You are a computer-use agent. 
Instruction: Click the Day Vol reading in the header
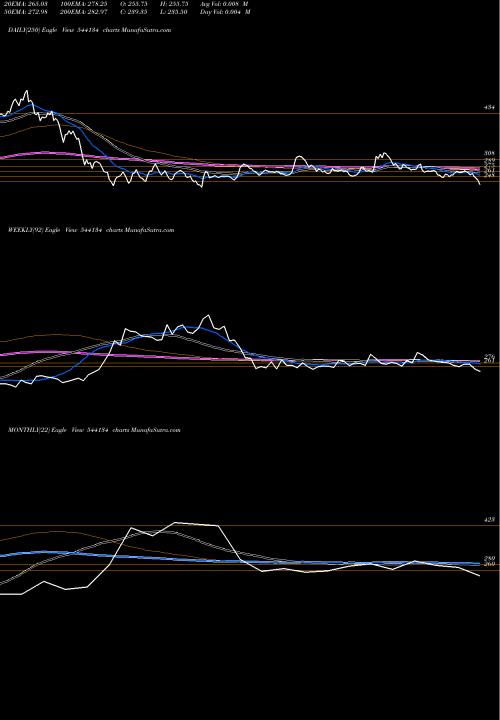(x=225, y=12)
